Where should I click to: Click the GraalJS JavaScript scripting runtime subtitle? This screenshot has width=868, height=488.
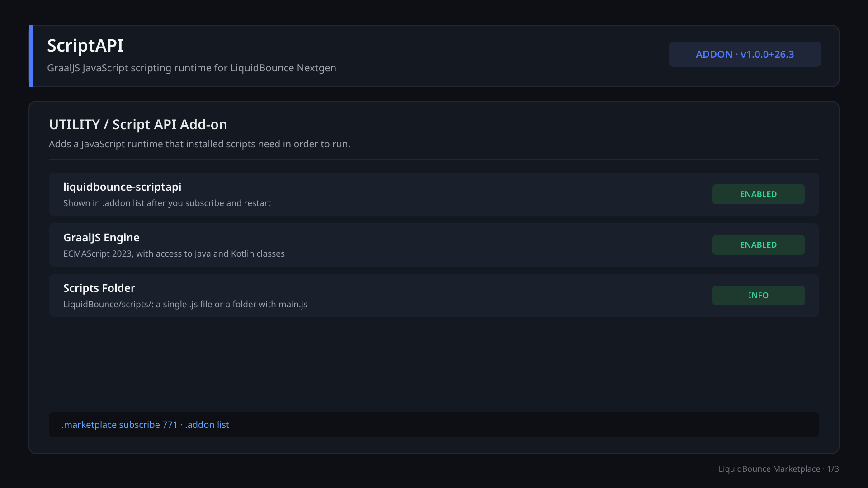click(x=192, y=68)
